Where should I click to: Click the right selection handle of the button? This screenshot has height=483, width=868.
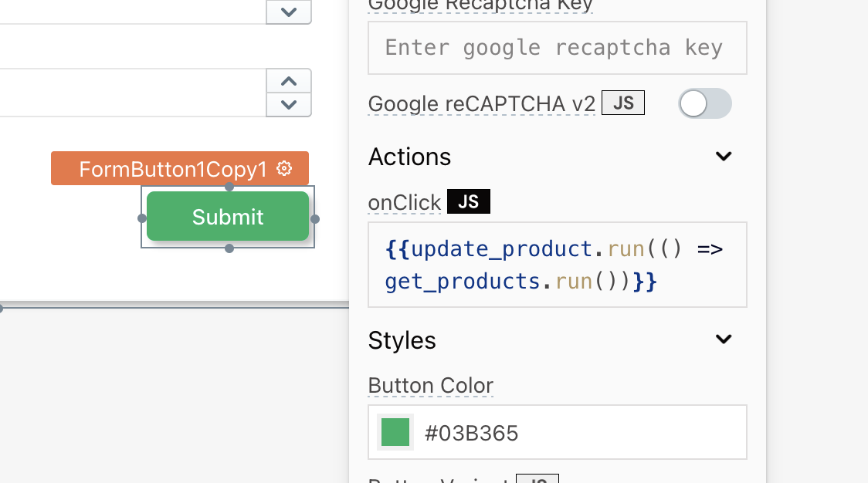click(x=315, y=217)
